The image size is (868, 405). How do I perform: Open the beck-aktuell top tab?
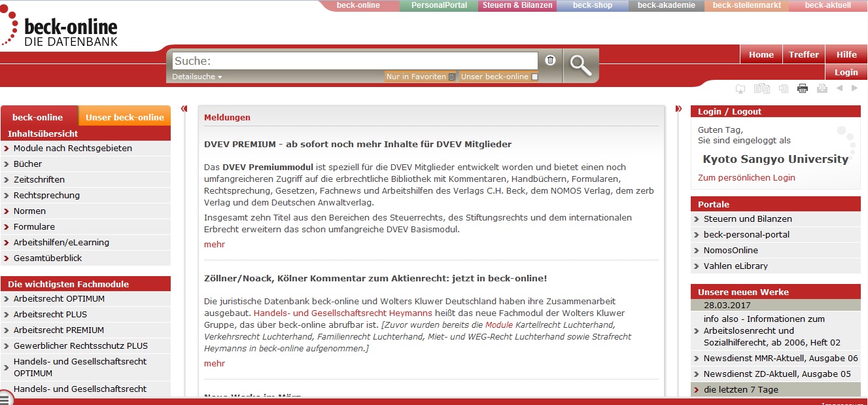pyautogui.click(x=828, y=5)
